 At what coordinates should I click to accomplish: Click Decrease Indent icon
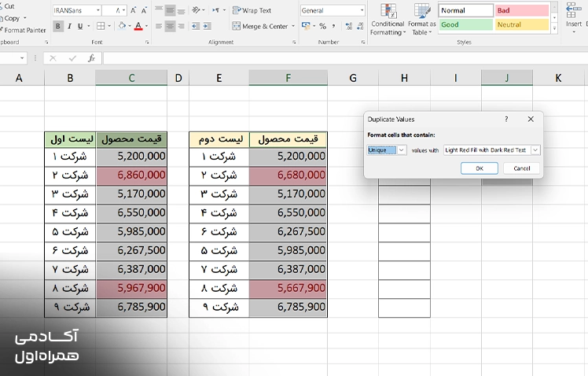(x=196, y=26)
